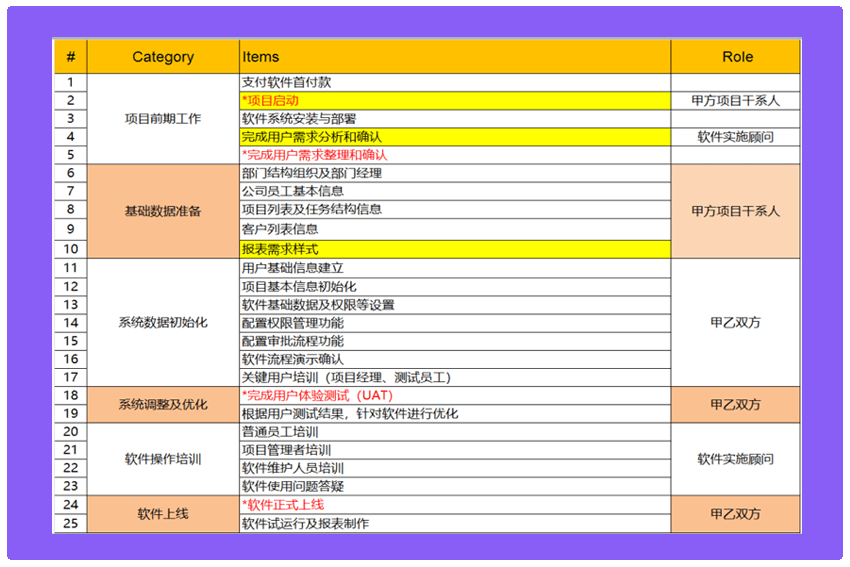850x567 pixels.
Task: Click the # column header
Action: 71,57
